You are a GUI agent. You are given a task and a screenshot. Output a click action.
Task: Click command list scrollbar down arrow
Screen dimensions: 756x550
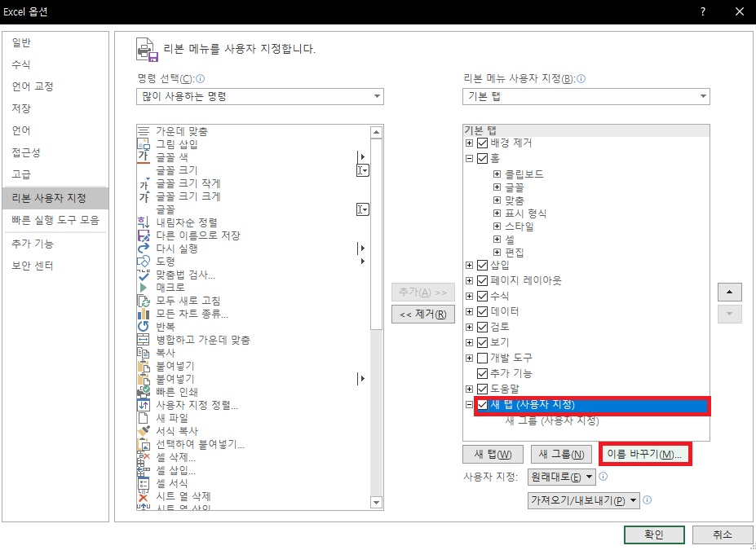point(376,503)
